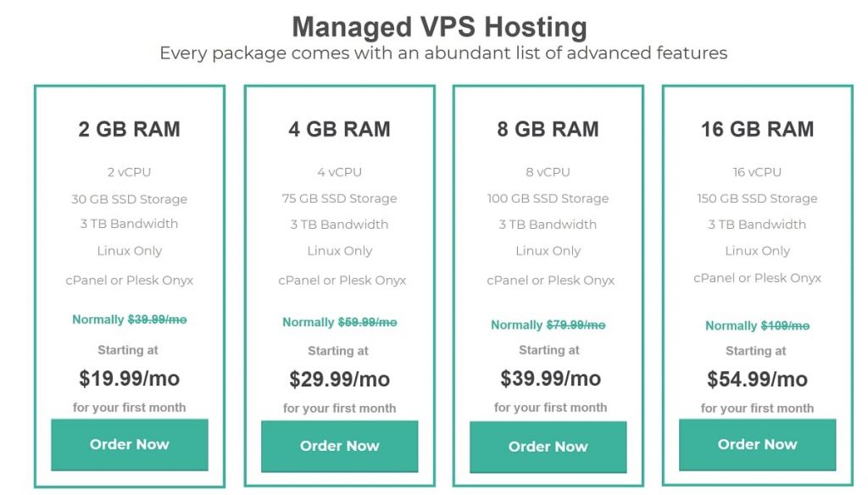The image size is (868, 495).
Task: Click the 4 GB RAM plan title
Action: pyautogui.click(x=339, y=129)
